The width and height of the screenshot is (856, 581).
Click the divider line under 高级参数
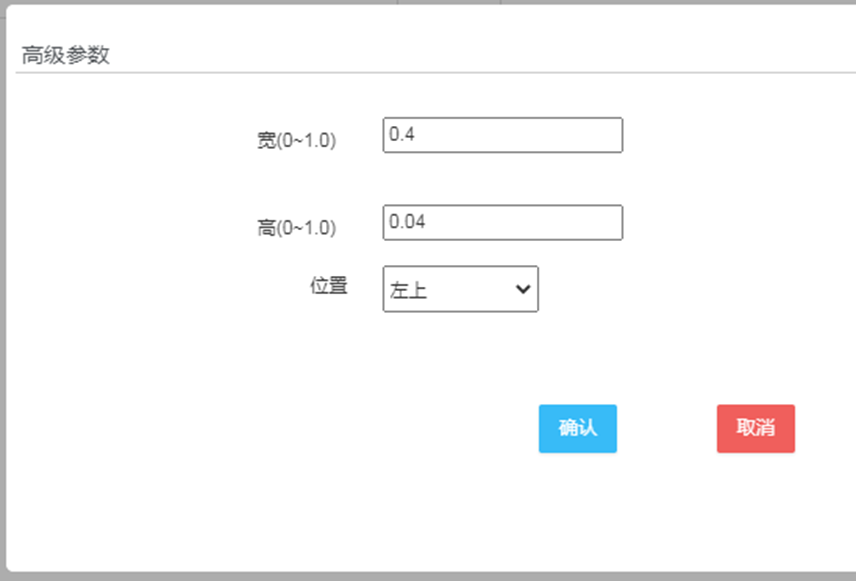(x=430, y=72)
